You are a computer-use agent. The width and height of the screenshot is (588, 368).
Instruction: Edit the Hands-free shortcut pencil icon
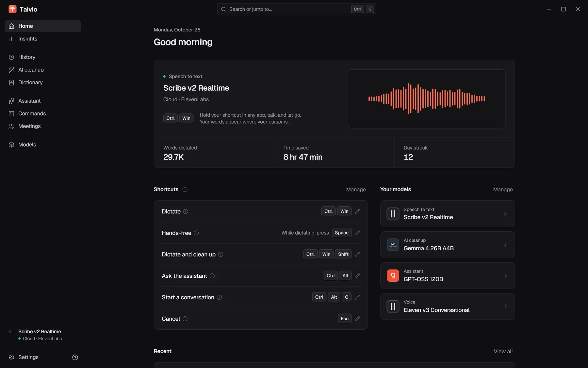[x=357, y=233]
